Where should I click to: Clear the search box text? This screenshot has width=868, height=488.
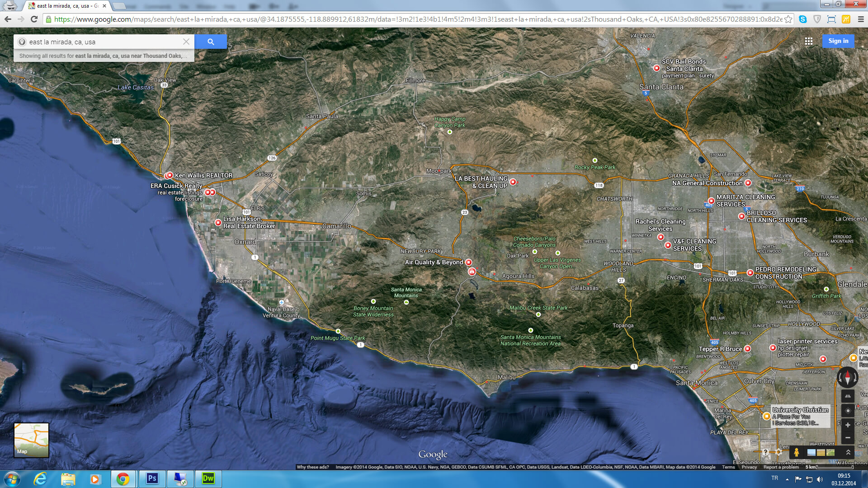pyautogui.click(x=186, y=42)
